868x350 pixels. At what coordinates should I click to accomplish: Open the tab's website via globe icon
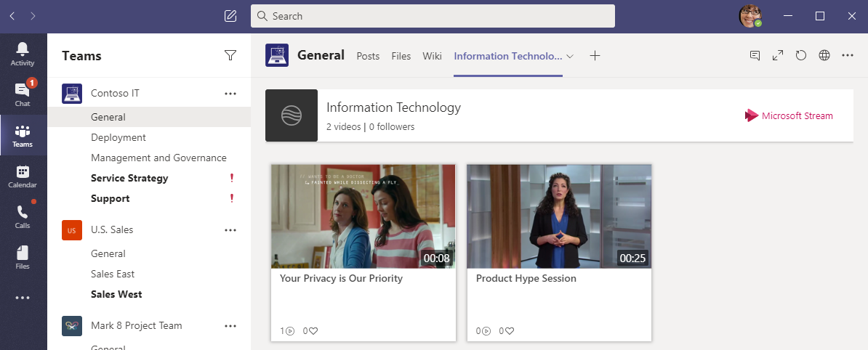click(x=824, y=55)
